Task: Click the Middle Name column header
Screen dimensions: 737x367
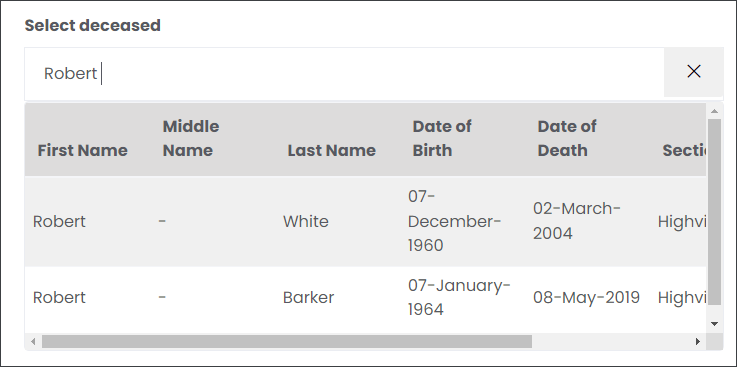Action: click(x=191, y=139)
